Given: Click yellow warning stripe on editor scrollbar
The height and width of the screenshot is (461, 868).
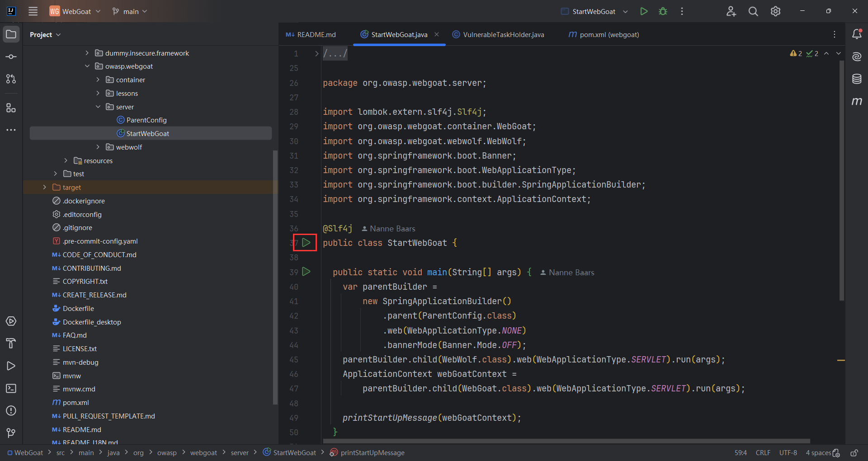Looking at the screenshot, I should coord(841,360).
